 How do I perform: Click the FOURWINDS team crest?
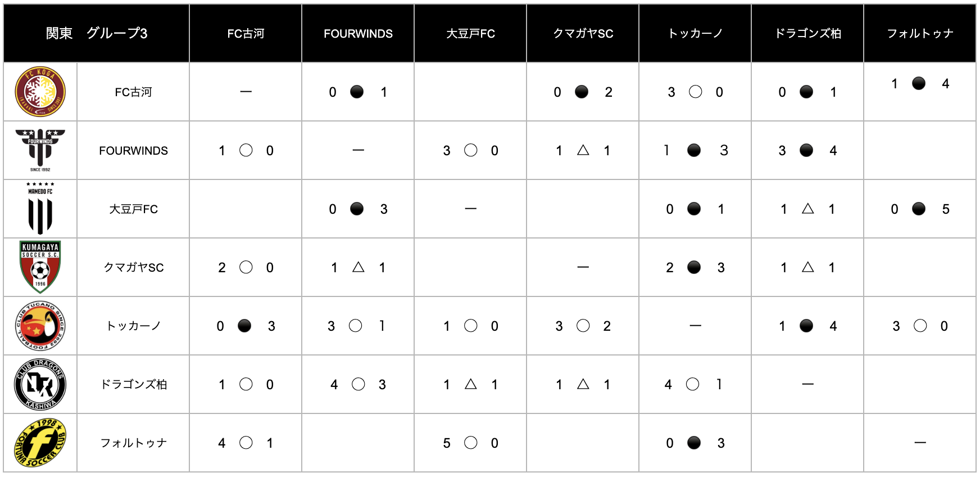[x=40, y=149]
